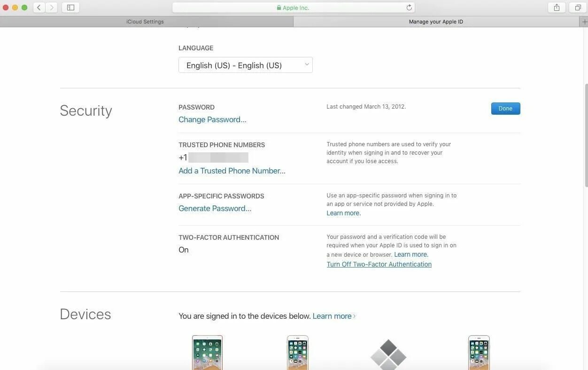Screen dimensions: 588x370
Task: Open the Change Password link
Action: point(212,119)
